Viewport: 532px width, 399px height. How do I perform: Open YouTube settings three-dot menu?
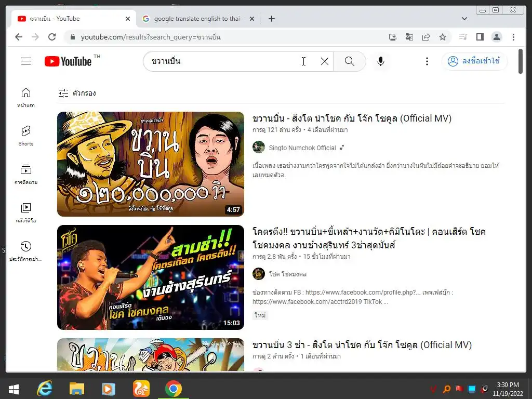tap(427, 61)
